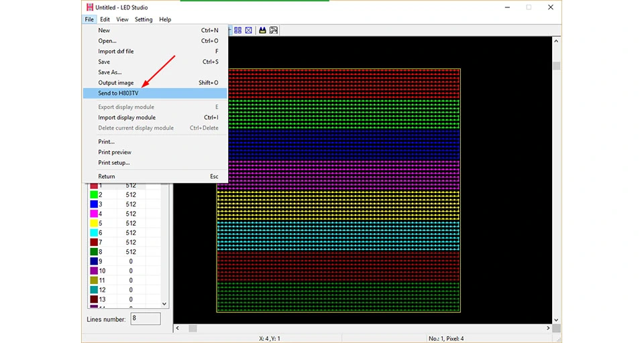Click the cyan swatch for line 6
Viewport: 644px width, 343px height.
tap(94, 232)
